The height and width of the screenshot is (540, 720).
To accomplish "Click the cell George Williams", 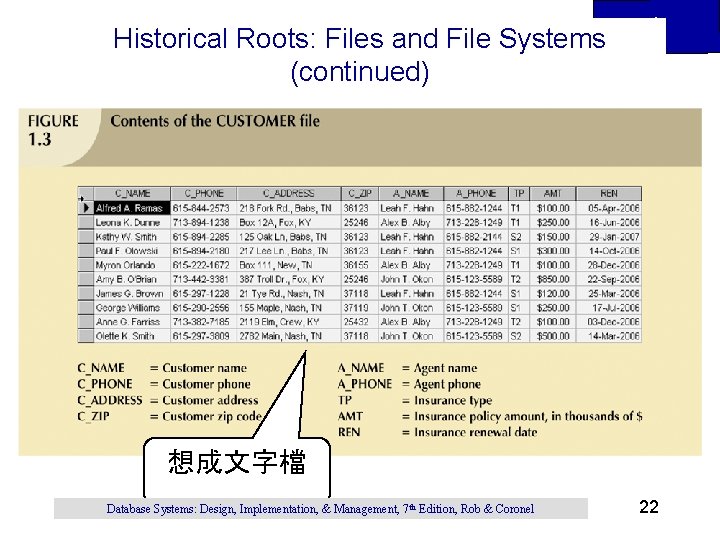I will [x=132, y=308].
